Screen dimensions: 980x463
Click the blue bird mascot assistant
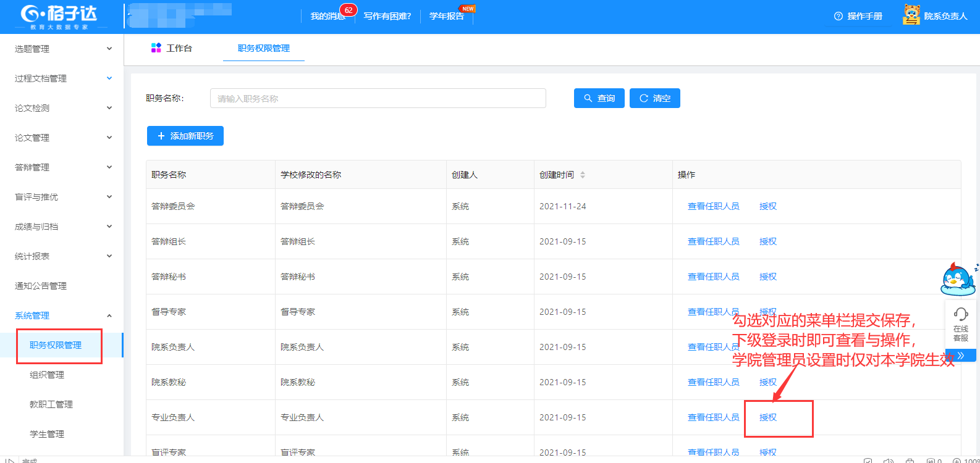957,279
